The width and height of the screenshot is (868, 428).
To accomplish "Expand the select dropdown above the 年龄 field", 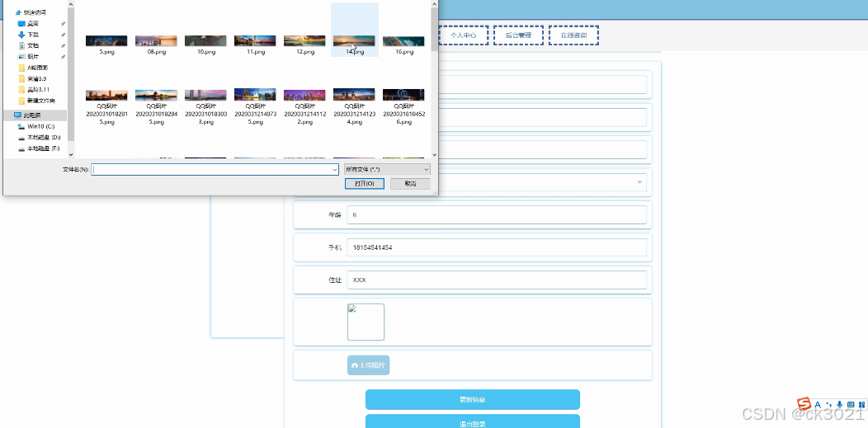I will click(639, 182).
